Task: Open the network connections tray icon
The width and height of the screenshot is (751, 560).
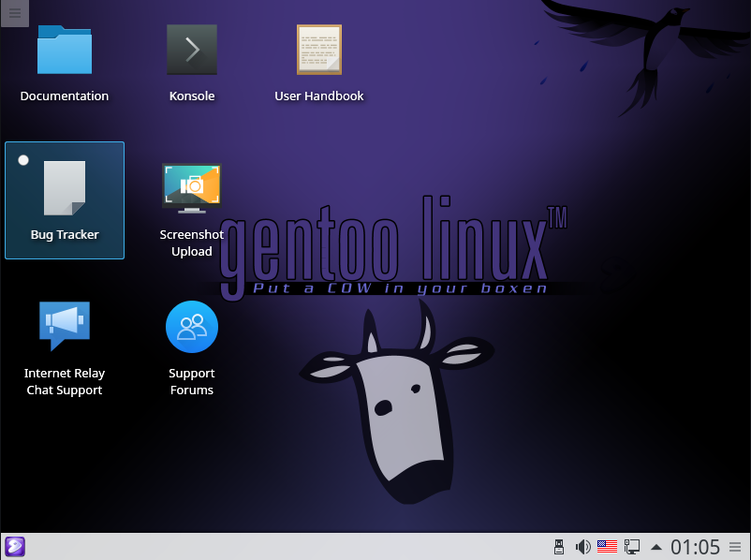Action: click(632, 547)
